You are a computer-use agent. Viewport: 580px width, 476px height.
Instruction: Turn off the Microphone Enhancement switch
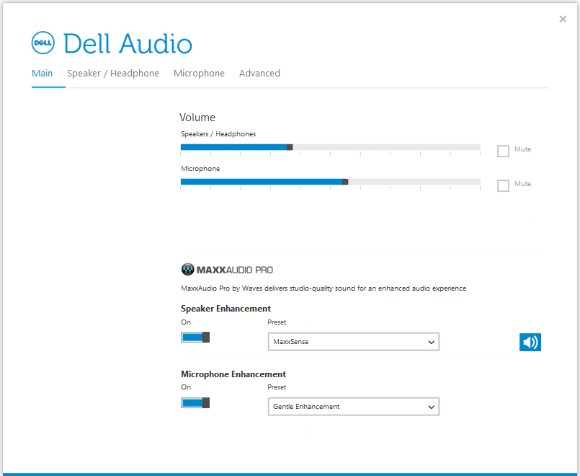(195, 402)
